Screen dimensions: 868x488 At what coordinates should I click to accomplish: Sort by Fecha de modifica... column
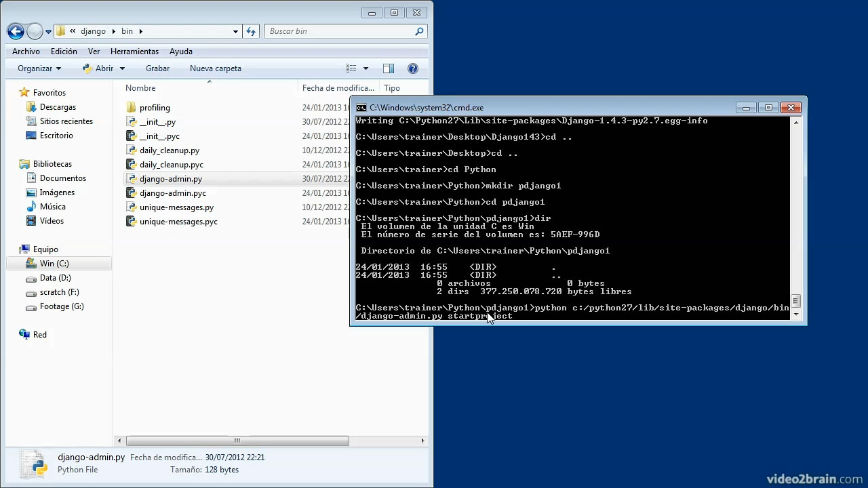coord(338,88)
